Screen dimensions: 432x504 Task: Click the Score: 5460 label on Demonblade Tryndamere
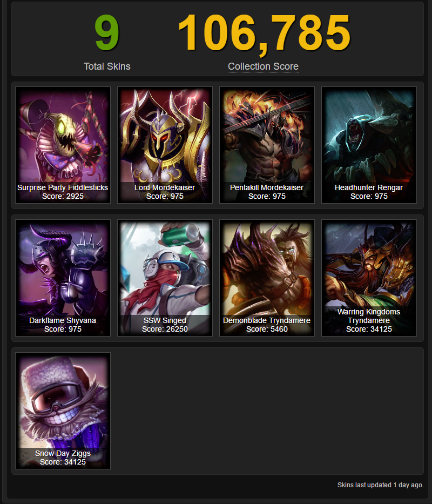coord(267,329)
